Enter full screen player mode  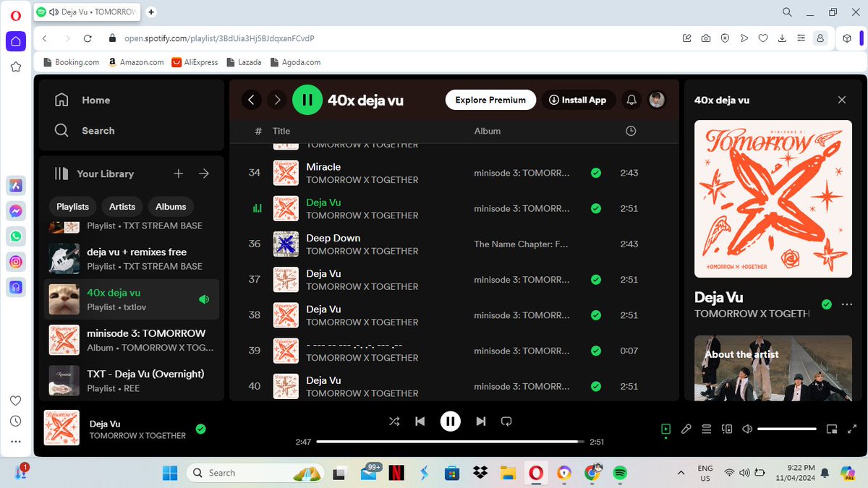(x=852, y=429)
